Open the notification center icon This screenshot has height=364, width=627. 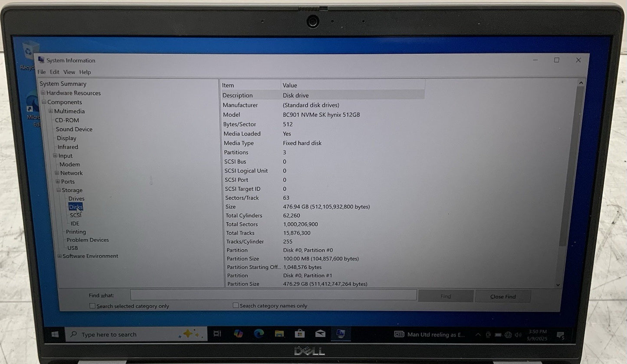click(560, 335)
